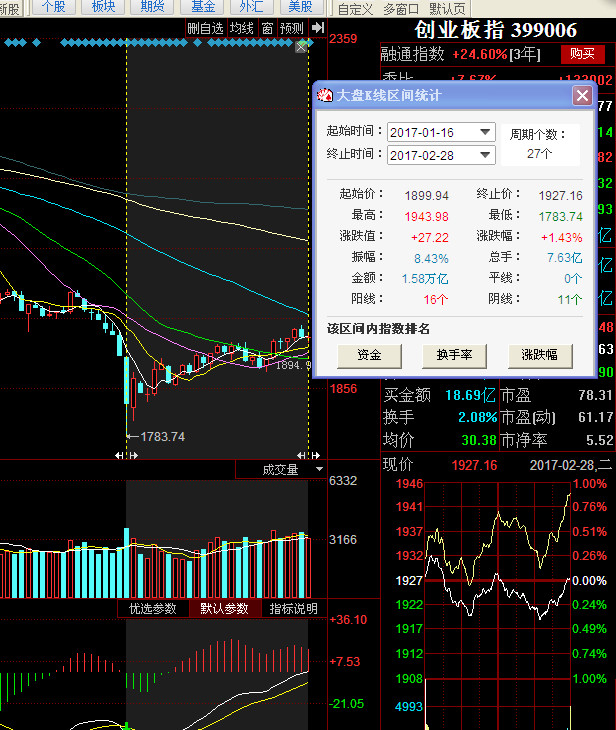
Task: Click the 换手率 ranking button
Action: click(454, 355)
